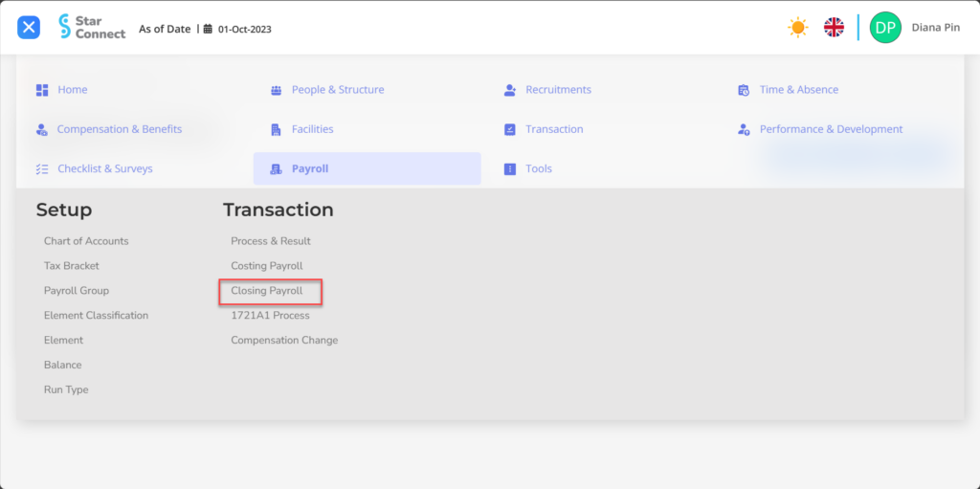Open the Tax Bracket setup page
The height and width of the screenshot is (489, 980).
point(71,266)
